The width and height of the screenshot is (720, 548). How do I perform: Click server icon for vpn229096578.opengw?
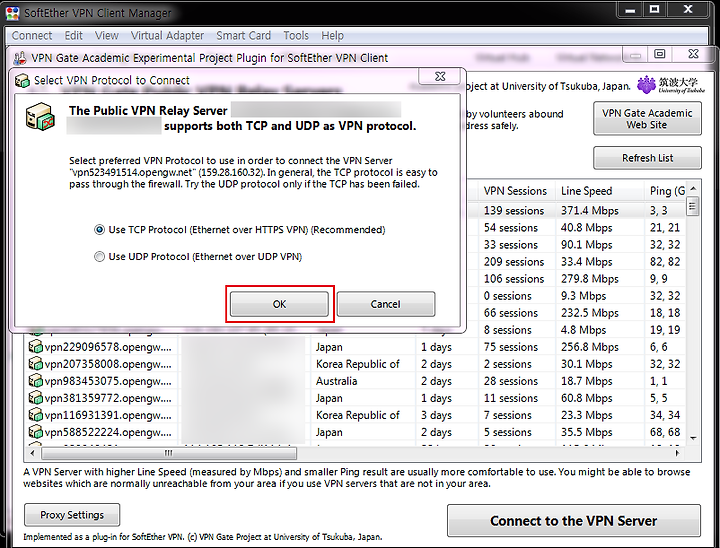click(x=35, y=347)
